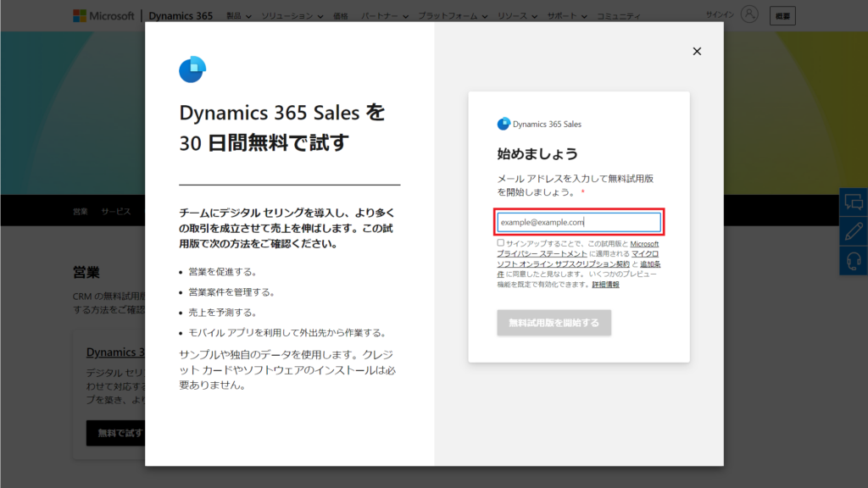Open the 価格 menu item
The image size is (868, 488).
[x=341, y=16]
